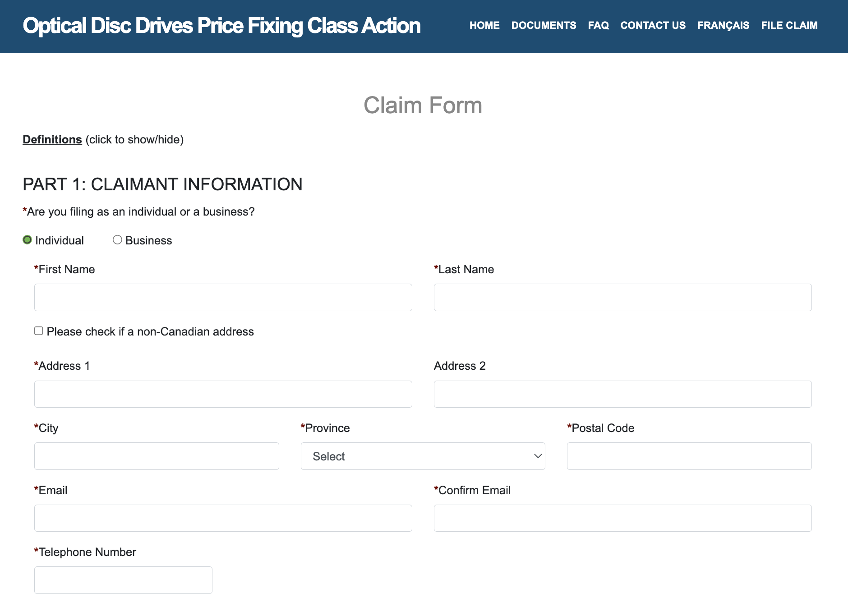Select the Telephone Number input
This screenshot has height=616, width=848.
123,580
